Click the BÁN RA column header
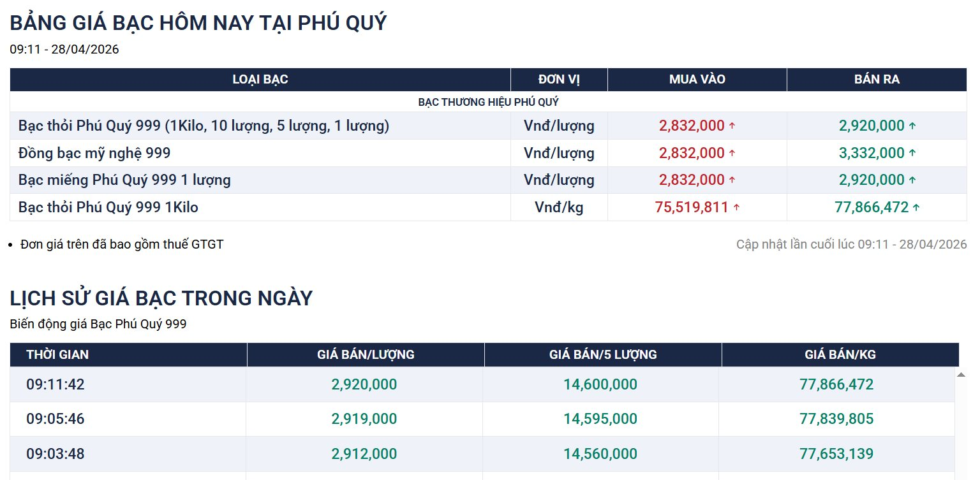 (877, 80)
